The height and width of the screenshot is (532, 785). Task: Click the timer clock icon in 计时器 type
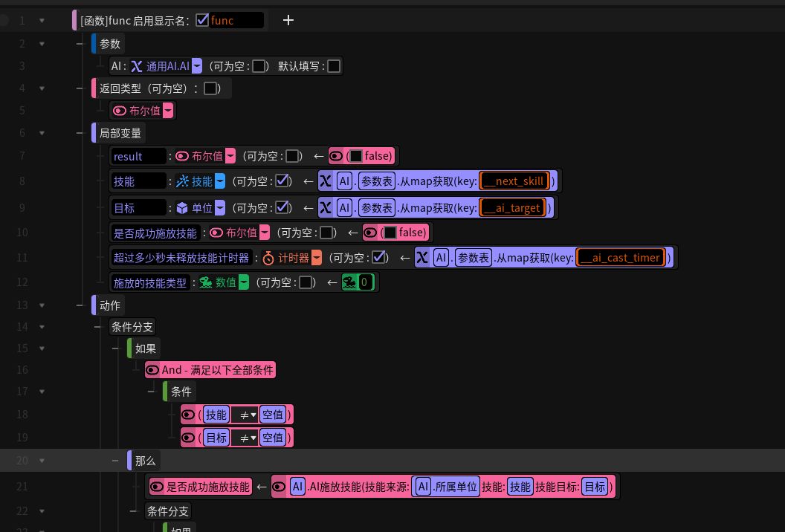click(x=268, y=258)
